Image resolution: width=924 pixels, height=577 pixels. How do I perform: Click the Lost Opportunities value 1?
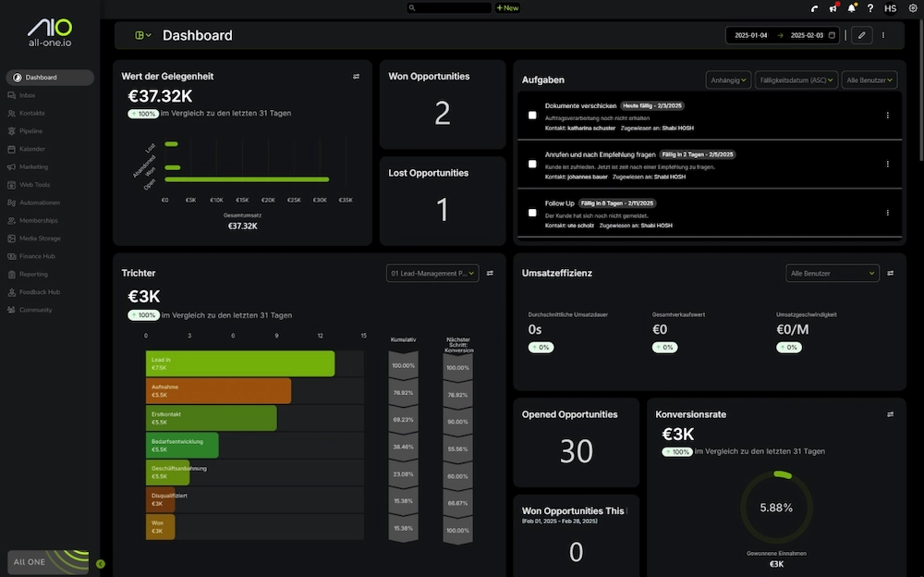point(443,210)
